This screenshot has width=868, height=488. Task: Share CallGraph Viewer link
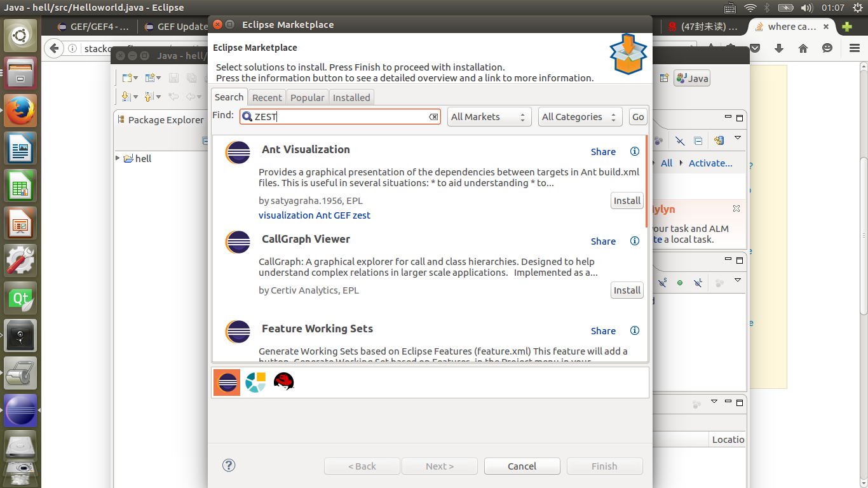(x=603, y=241)
